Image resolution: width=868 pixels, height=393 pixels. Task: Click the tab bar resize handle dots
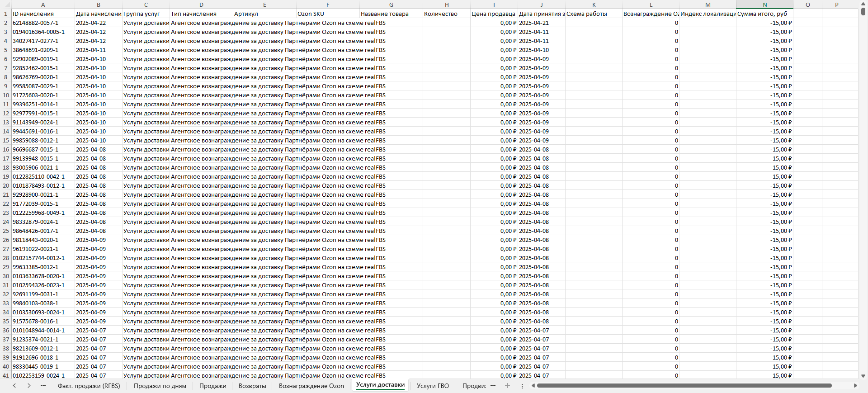tap(522, 386)
